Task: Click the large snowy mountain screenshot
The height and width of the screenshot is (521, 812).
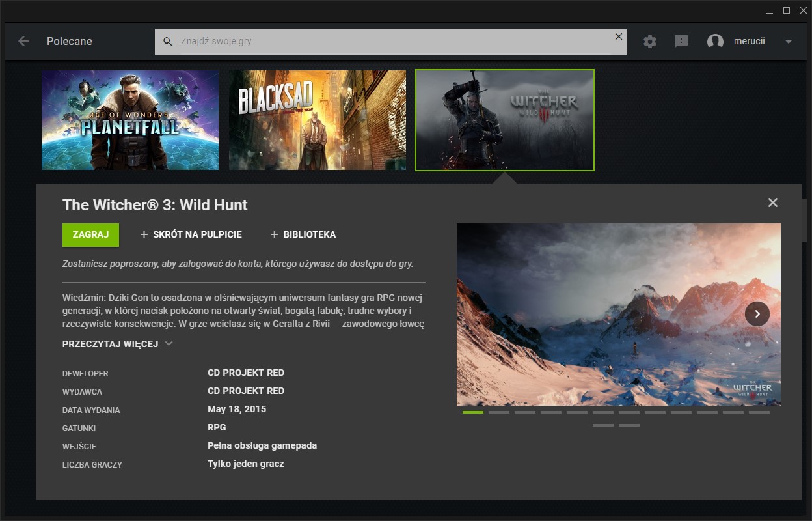Action: pyautogui.click(x=619, y=315)
